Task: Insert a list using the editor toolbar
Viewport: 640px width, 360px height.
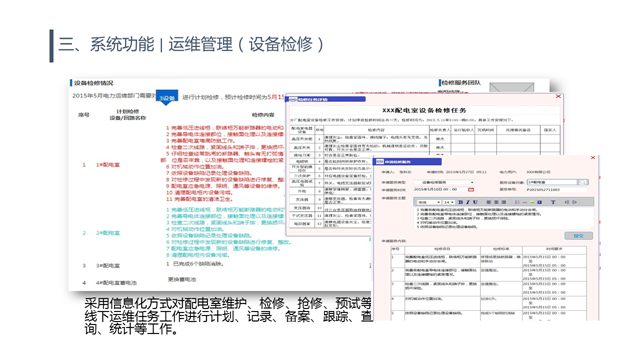Action: (x=518, y=202)
